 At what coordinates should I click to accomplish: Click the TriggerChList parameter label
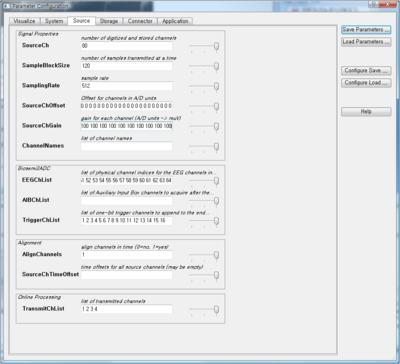[41, 220]
